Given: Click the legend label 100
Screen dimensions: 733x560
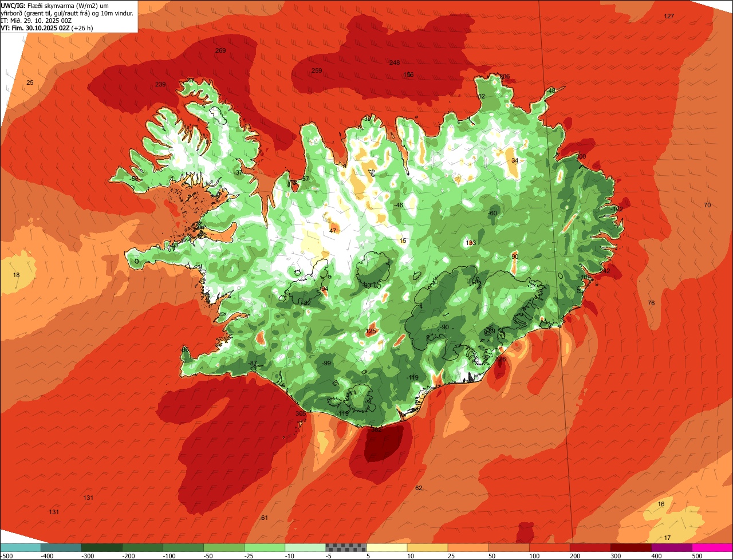Looking at the screenshot, I should 535,555.
